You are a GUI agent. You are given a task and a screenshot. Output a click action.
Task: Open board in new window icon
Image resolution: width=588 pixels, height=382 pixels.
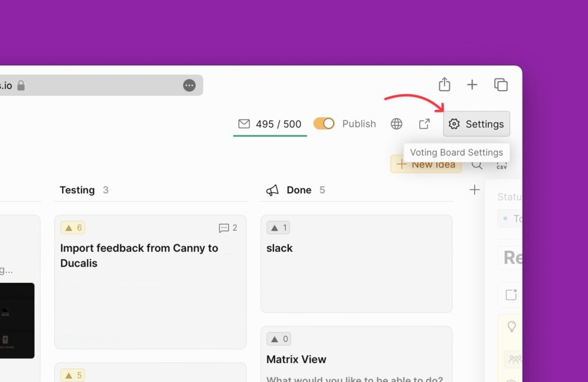click(424, 124)
